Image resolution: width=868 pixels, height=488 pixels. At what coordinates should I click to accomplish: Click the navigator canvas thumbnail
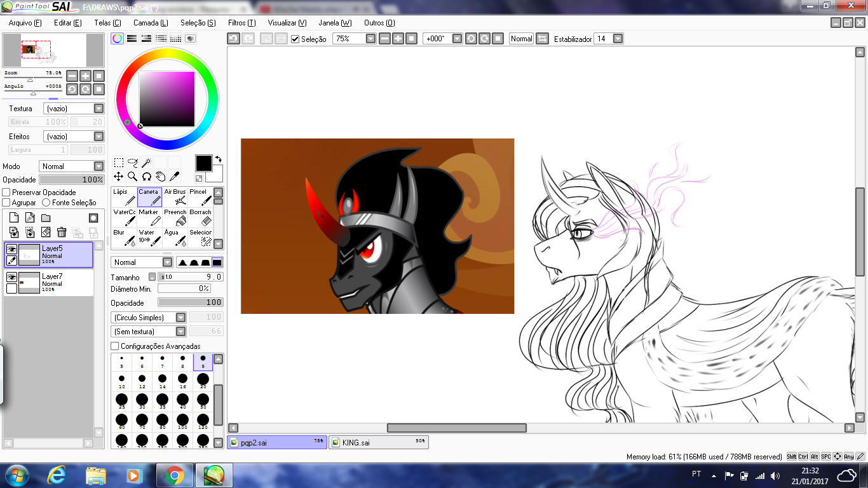coord(53,50)
